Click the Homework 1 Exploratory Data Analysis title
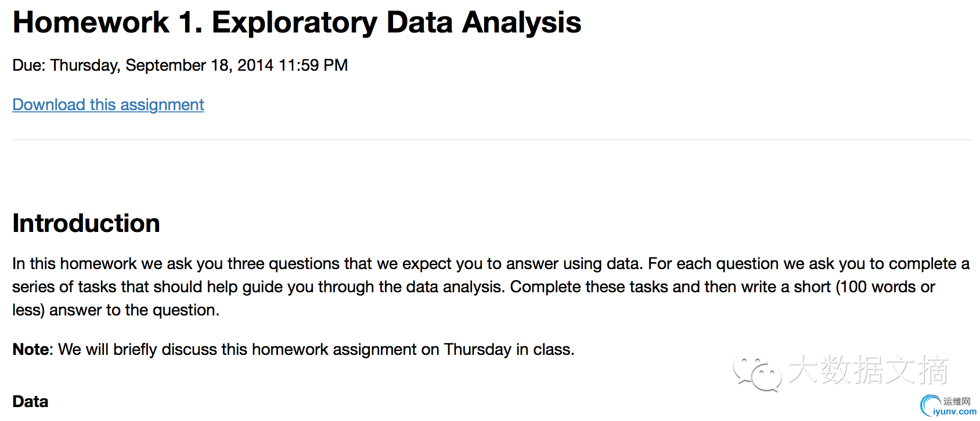The image size is (980, 421). click(x=297, y=23)
